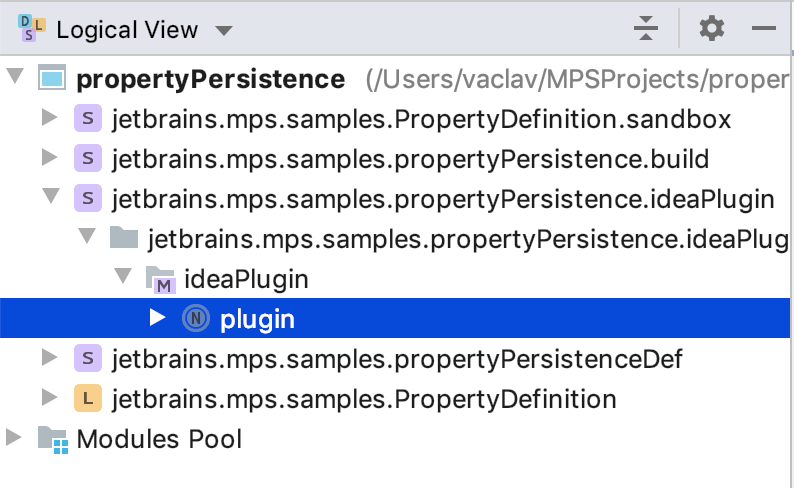Screen dimensions: 794x488
Task: Expand the propertyPersistence.build solution
Action: click(48, 159)
